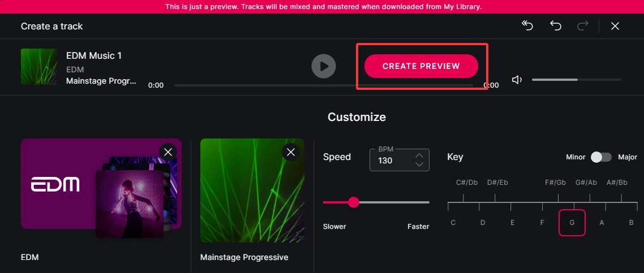Select the C key
Screen dimensions: 644x273
453,223
